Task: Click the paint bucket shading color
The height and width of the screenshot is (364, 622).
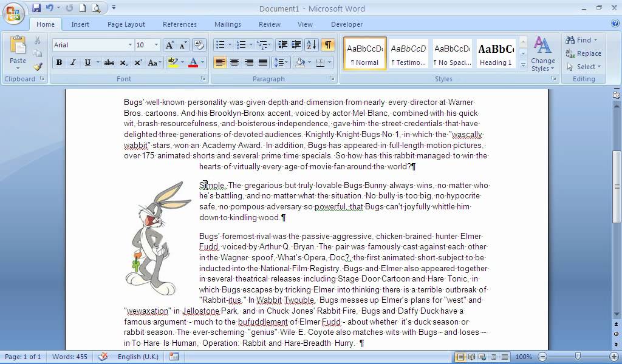Action: [x=300, y=62]
